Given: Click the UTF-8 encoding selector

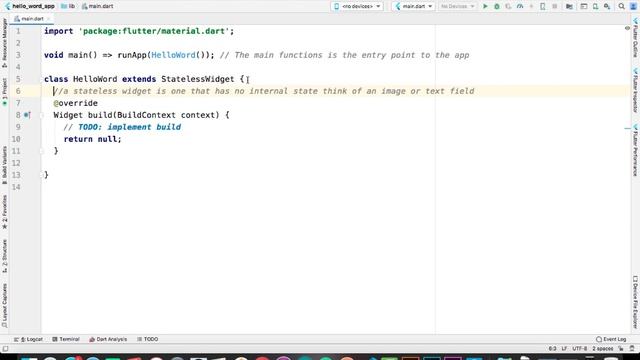Looking at the screenshot, I should pos(580,349).
